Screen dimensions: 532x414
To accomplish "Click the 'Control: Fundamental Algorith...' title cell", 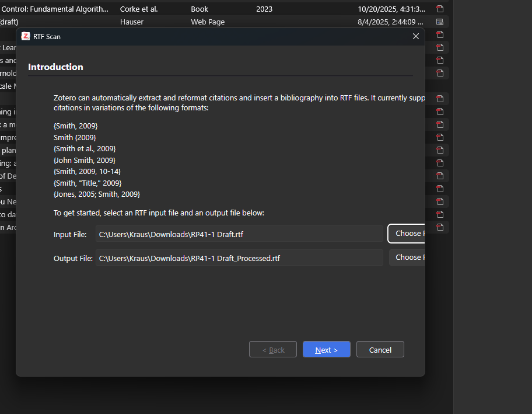I will coord(55,9).
